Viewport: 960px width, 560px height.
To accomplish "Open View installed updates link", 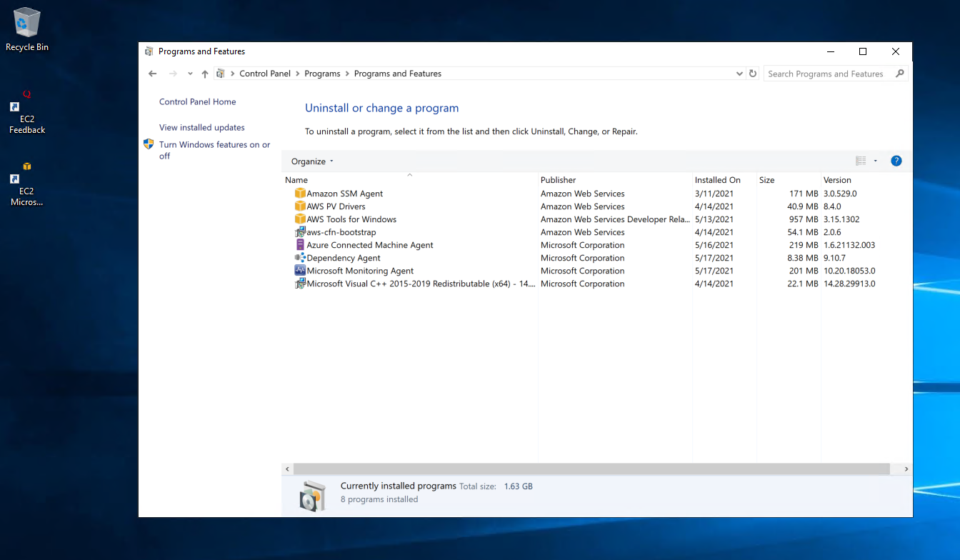I will point(202,128).
